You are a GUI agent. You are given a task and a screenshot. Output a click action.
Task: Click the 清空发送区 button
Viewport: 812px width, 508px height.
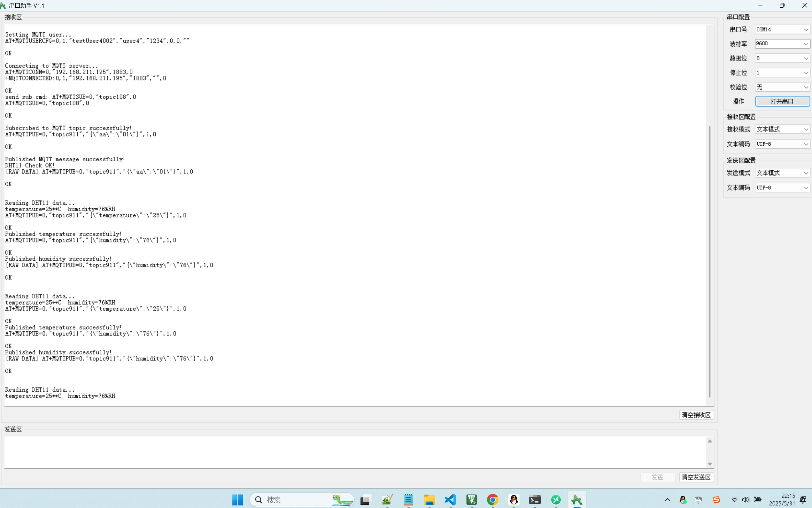pos(696,477)
